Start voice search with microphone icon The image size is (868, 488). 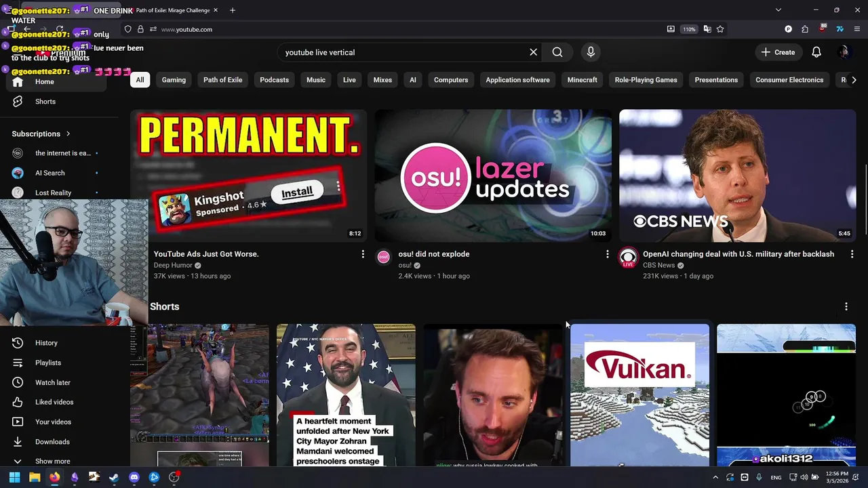click(591, 52)
